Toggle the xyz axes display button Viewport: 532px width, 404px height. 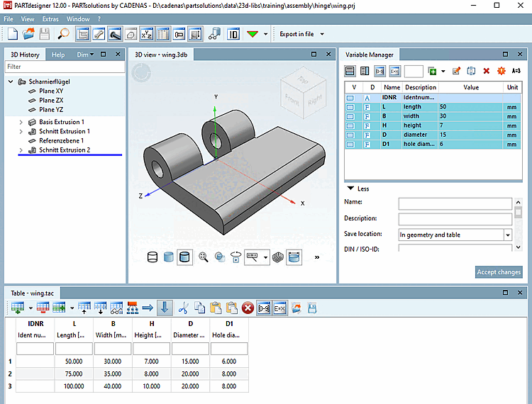point(146,33)
